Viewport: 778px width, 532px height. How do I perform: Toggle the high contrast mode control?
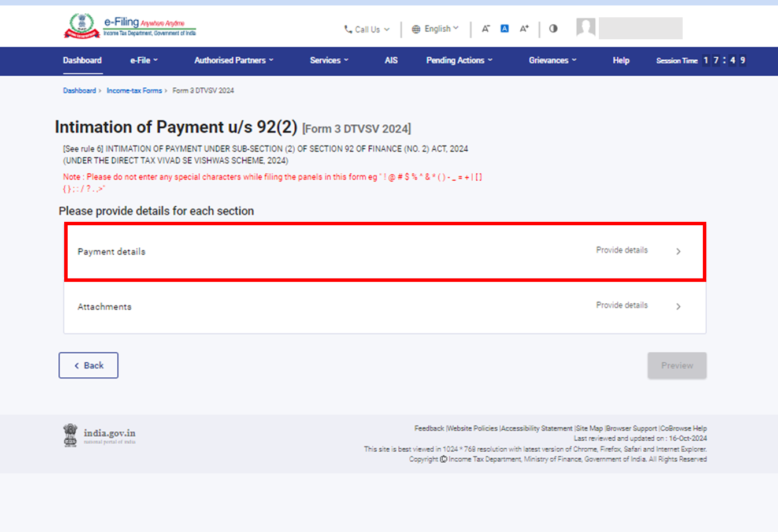pyautogui.click(x=553, y=28)
